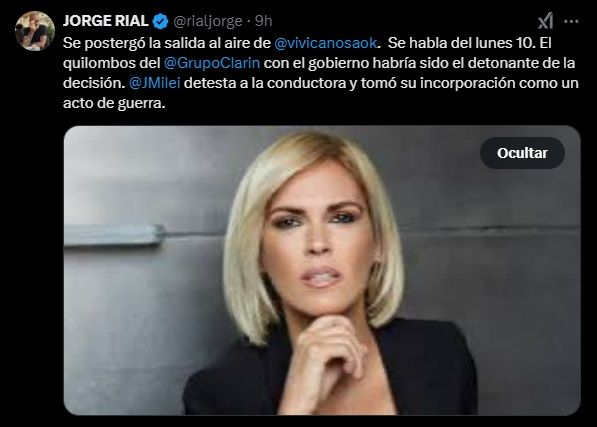597x427 pixels.
Task: Click the woman's face in the photo
Action: [318, 240]
